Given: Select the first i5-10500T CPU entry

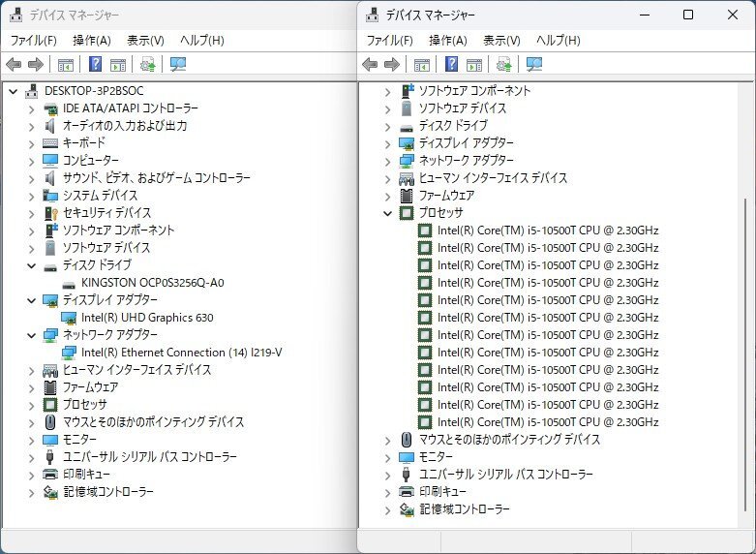Looking at the screenshot, I should 547,231.
